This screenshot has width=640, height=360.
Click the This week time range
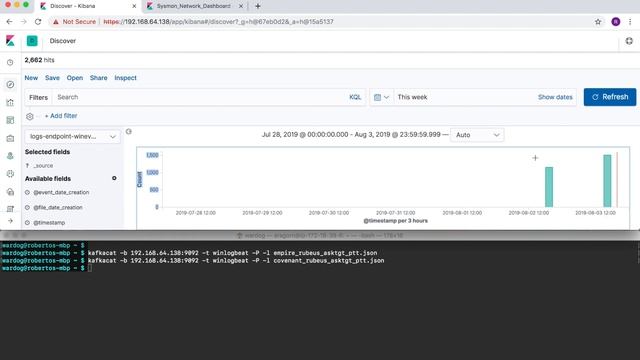tap(412, 97)
